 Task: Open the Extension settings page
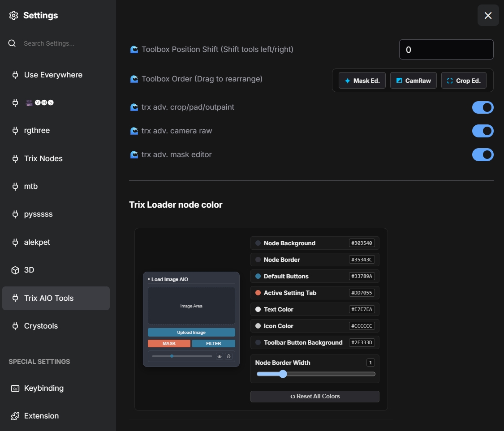[x=56, y=416]
